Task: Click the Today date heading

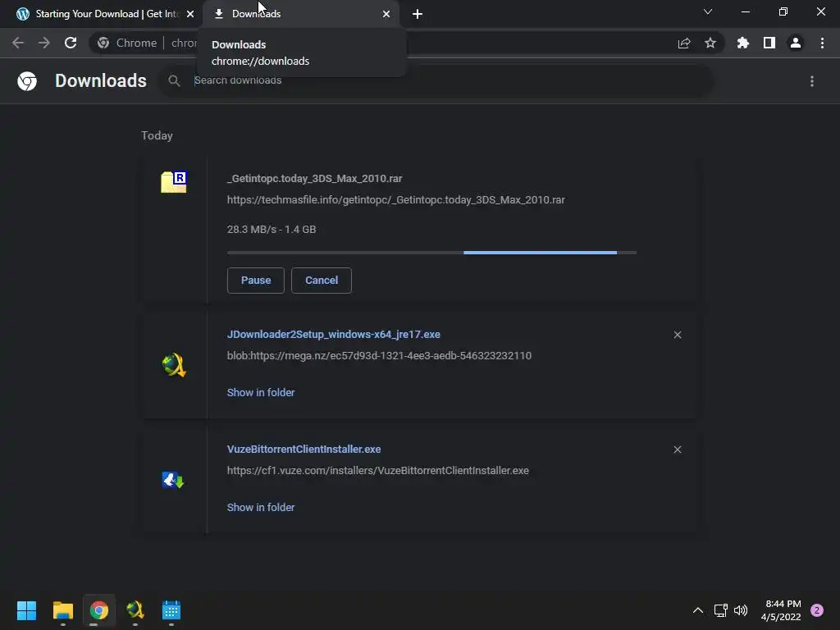Action: (x=157, y=135)
